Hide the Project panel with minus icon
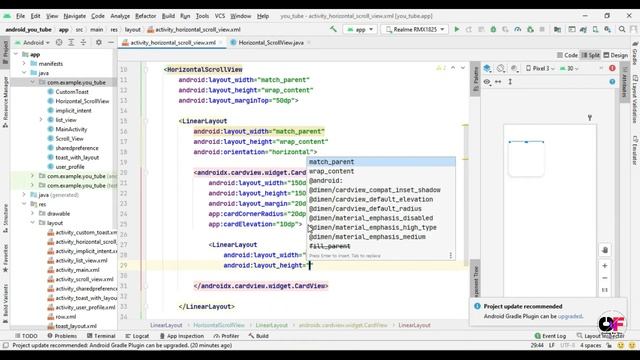This screenshot has height=360, width=640. 111,42
